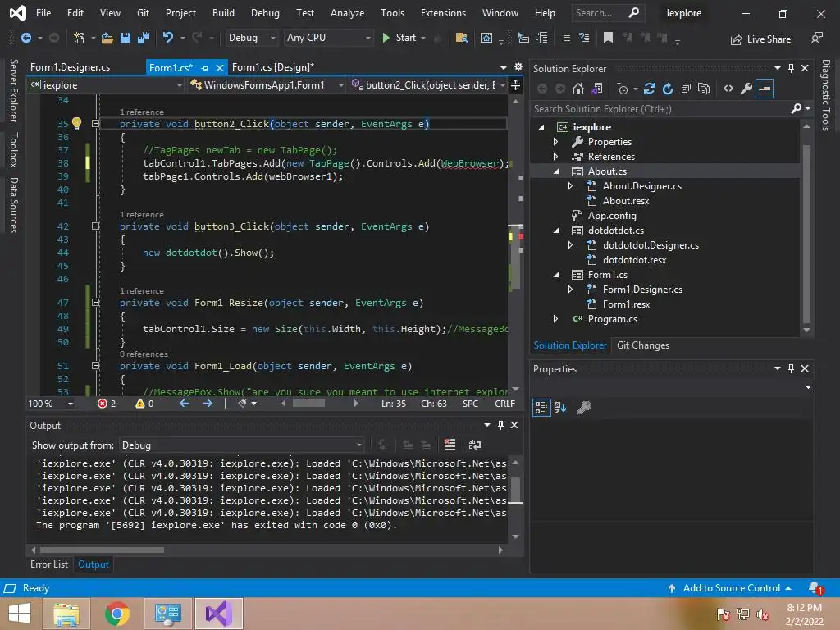This screenshot has width=840, height=630.
Task: Click Collapse All in Solution Explorer toolbar
Action: click(686, 89)
